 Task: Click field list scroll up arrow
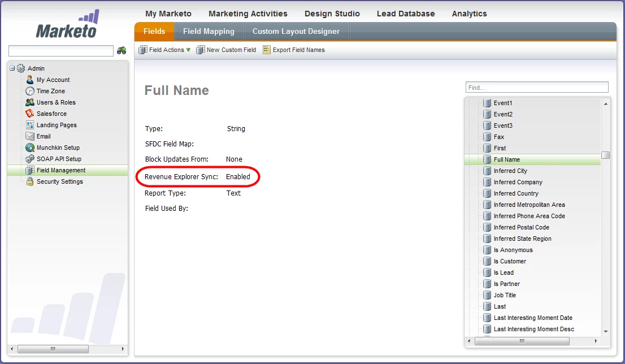tap(605, 103)
